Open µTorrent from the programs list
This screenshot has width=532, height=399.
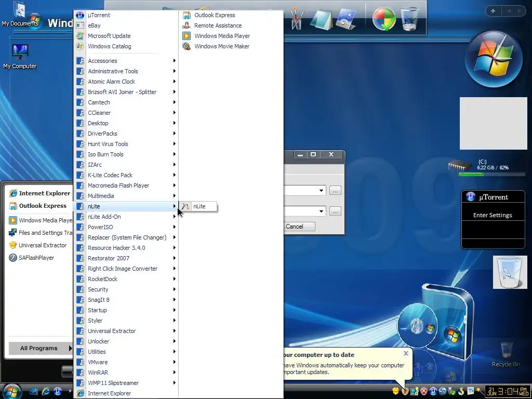pos(126,15)
